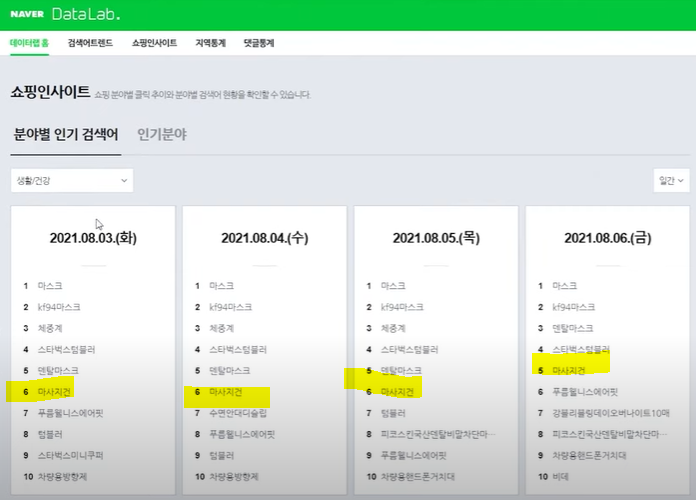696x500 pixels.
Task: Select the 데이터랩 홈 menu tab
Action: [29, 43]
